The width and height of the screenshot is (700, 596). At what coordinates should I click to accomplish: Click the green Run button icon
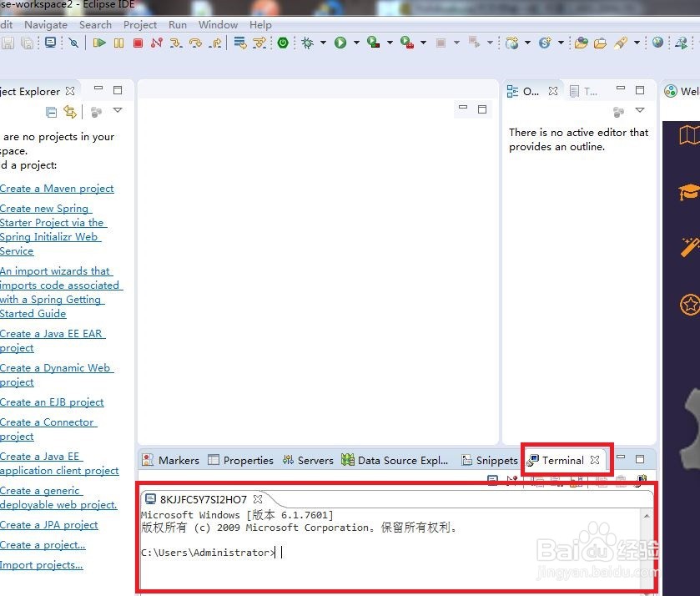(x=340, y=43)
